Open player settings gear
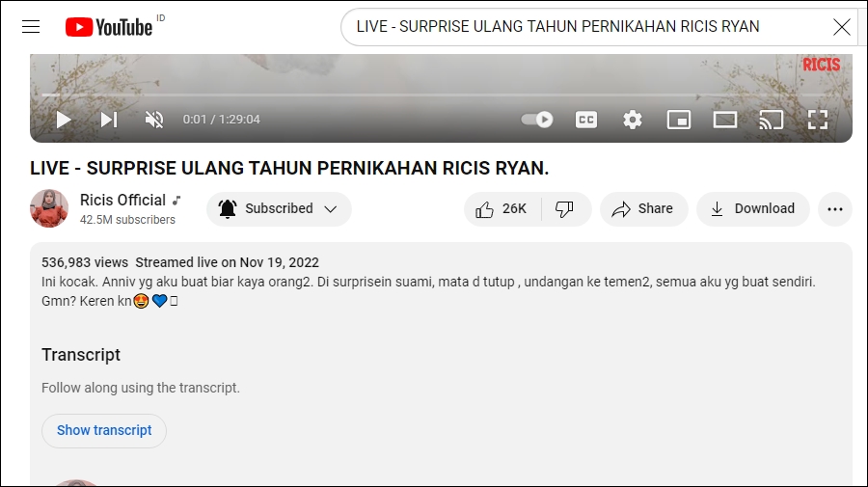Image resolution: width=868 pixels, height=487 pixels. click(632, 120)
